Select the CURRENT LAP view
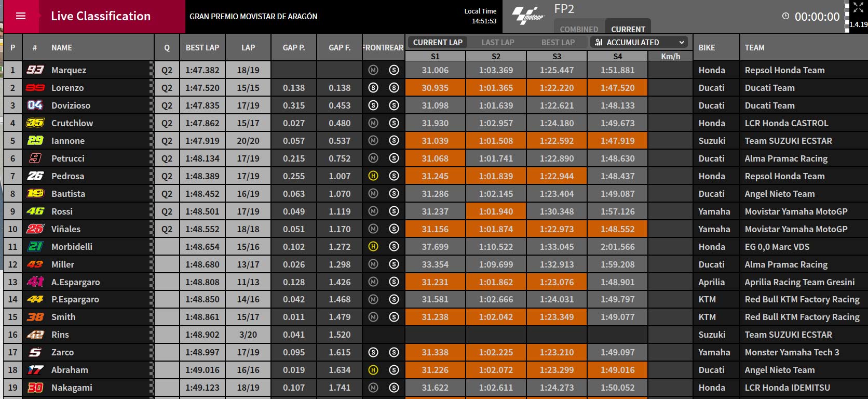This screenshot has width=868, height=399. [437, 43]
